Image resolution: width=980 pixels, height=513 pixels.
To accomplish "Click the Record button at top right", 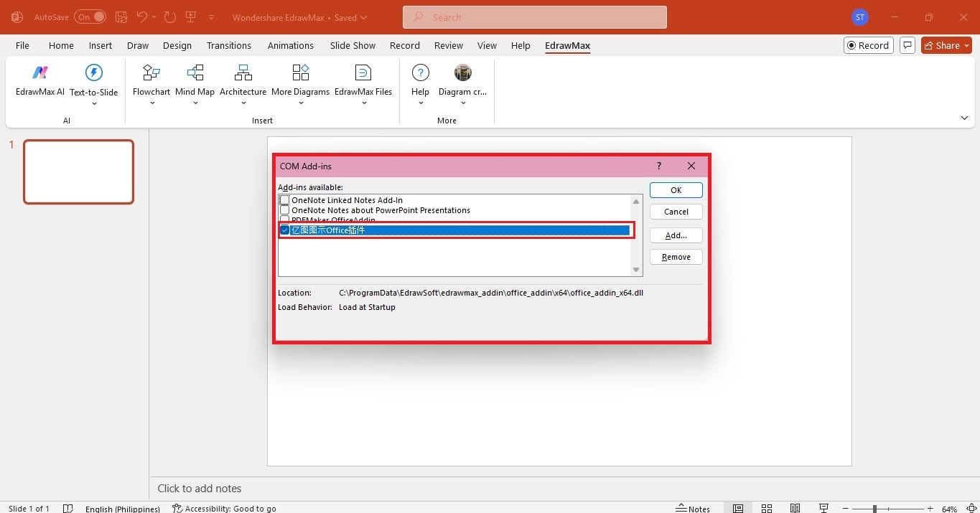I will [869, 45].
